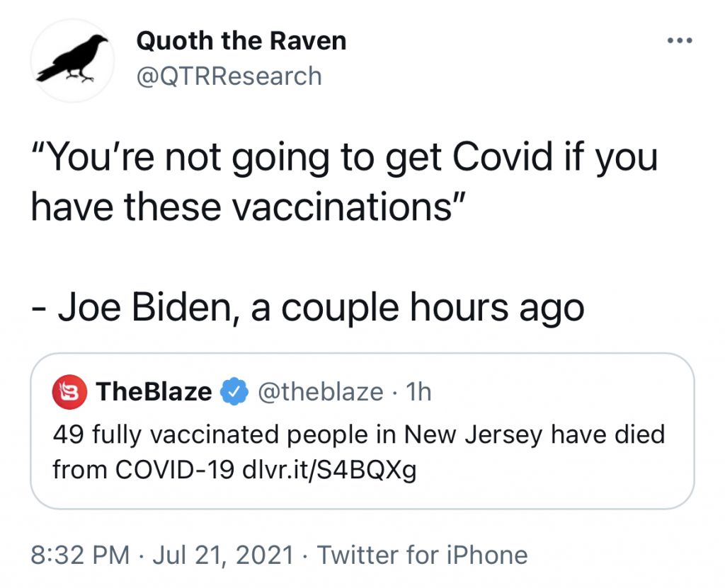Click the @QTRResearch handle
Viewport: 725px width, 588px height.
click(x=229, y=76)
